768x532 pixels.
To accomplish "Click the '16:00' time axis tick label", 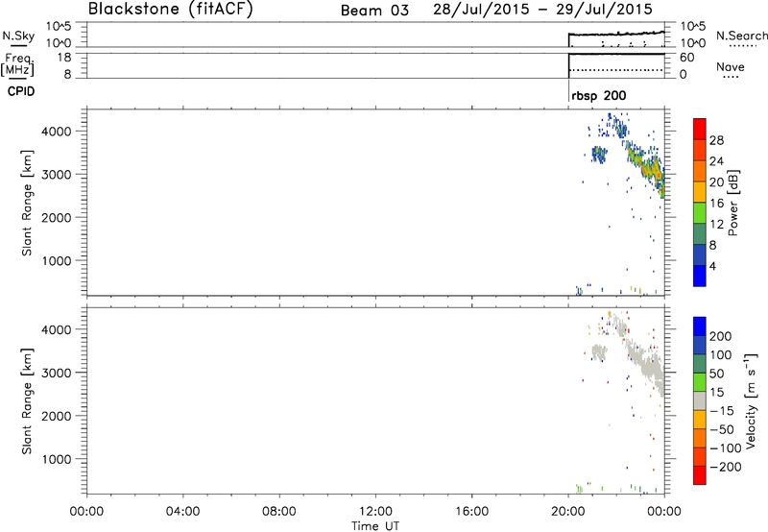I will (471, 512).
